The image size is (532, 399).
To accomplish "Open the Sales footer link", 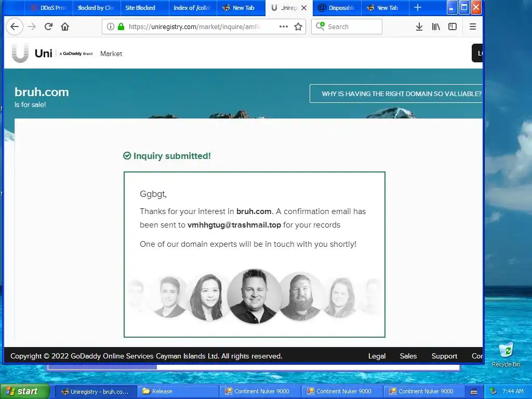I will tap(408, 356).
